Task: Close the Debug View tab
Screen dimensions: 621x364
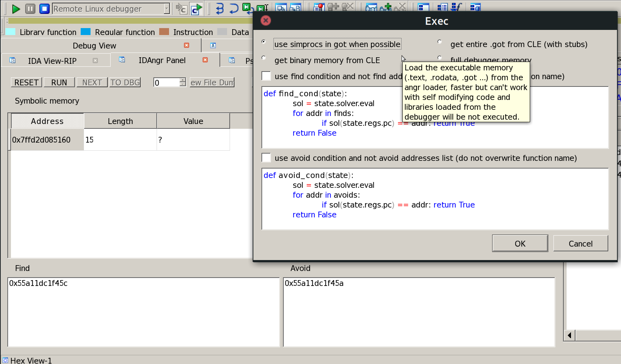Action: 187,45
